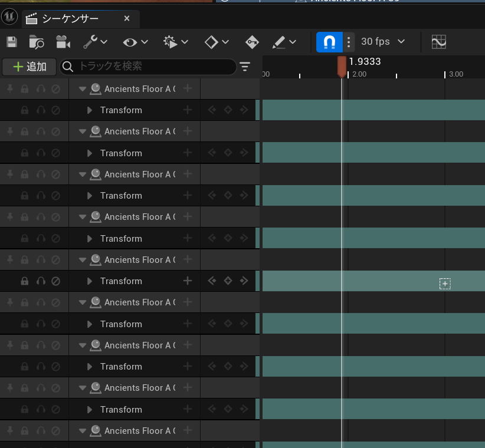Click the track search filter funnel button

244,67
